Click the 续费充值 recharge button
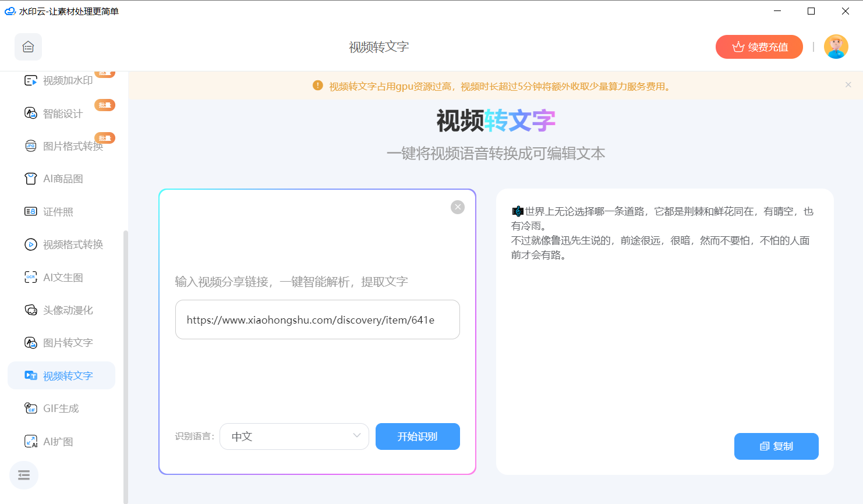This screenshot has height=504, width=863. [x=759, y=47]
